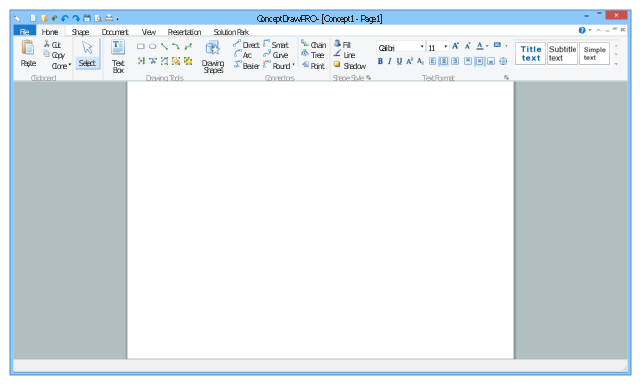Open print preview from quick access toolbar

coord(98,18)
